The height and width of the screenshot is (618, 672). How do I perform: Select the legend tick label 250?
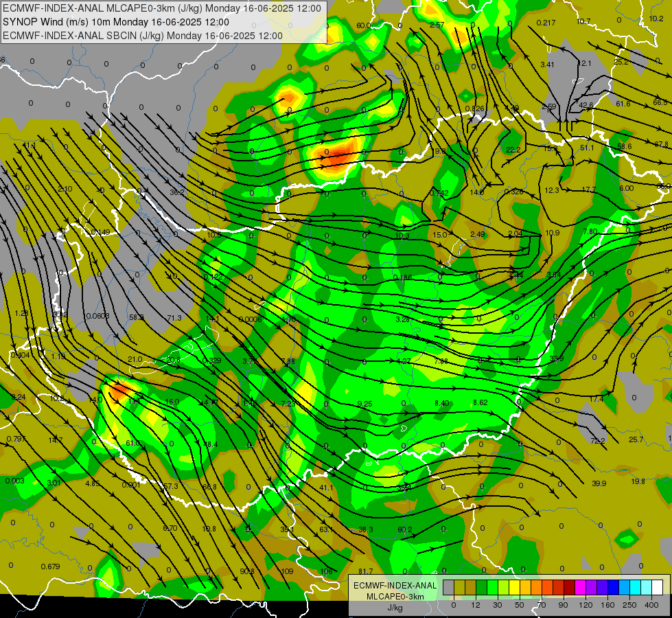point(629,605)
